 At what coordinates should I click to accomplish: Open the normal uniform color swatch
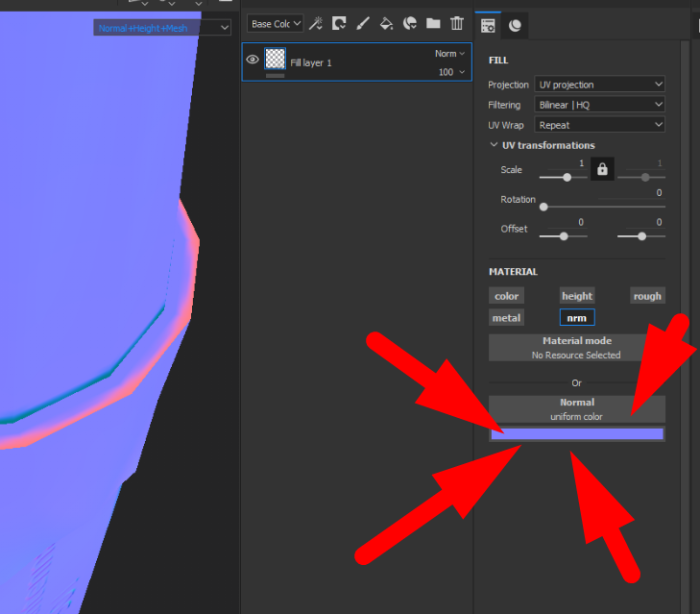(x=577, y=434)
